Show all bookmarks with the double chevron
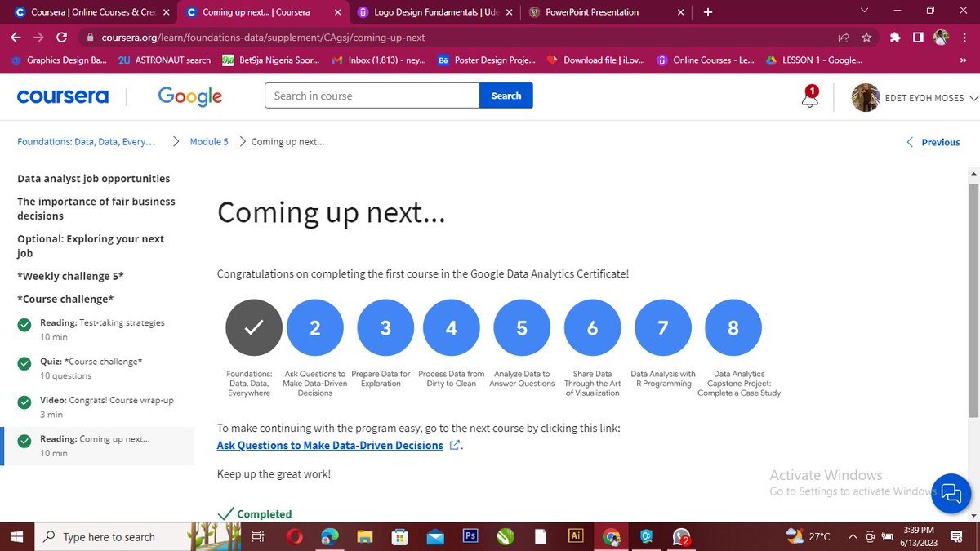This screenshot has height=551, width=980. [x=964, y=60]
